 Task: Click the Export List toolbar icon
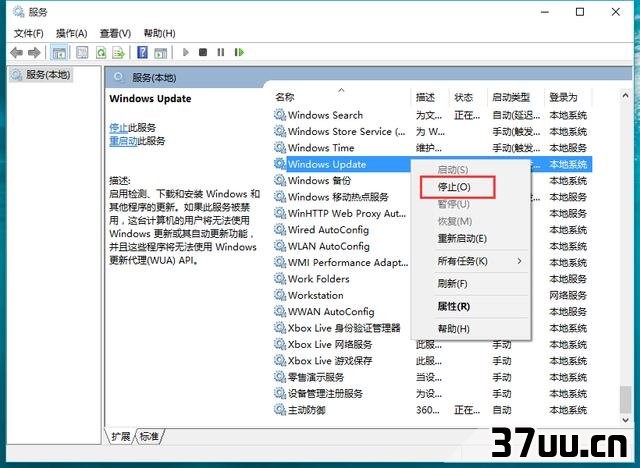(119, 52)
